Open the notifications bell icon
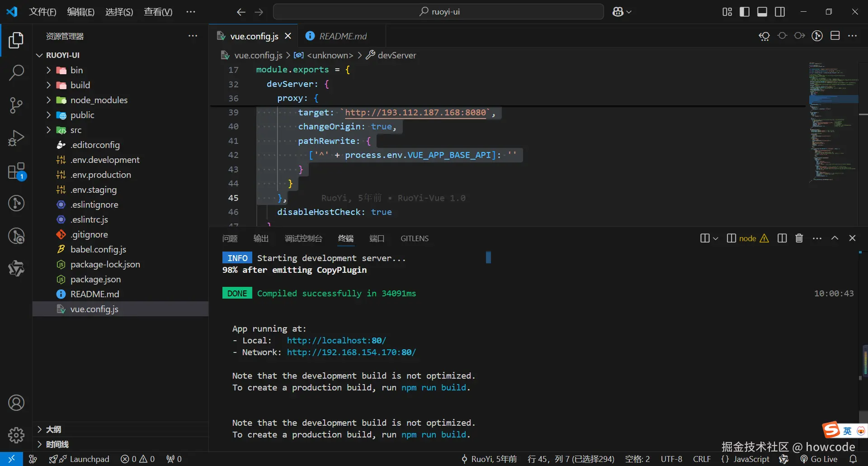 [853, 459]
